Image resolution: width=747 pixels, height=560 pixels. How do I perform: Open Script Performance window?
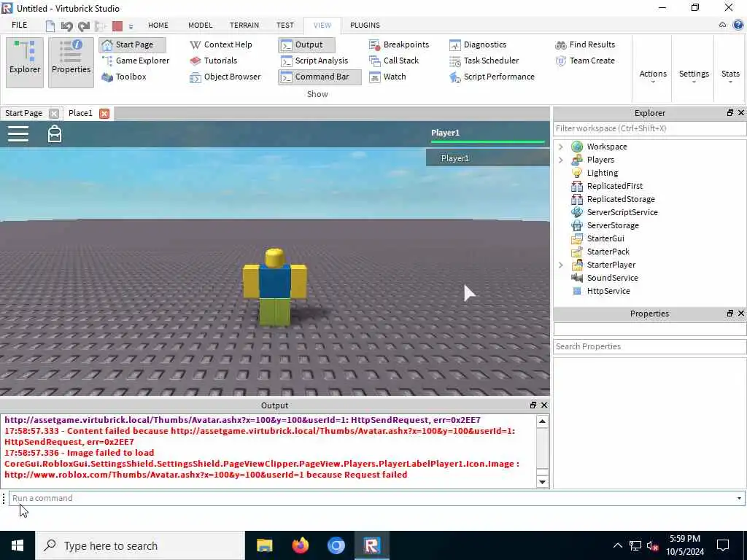pos(492,77)
